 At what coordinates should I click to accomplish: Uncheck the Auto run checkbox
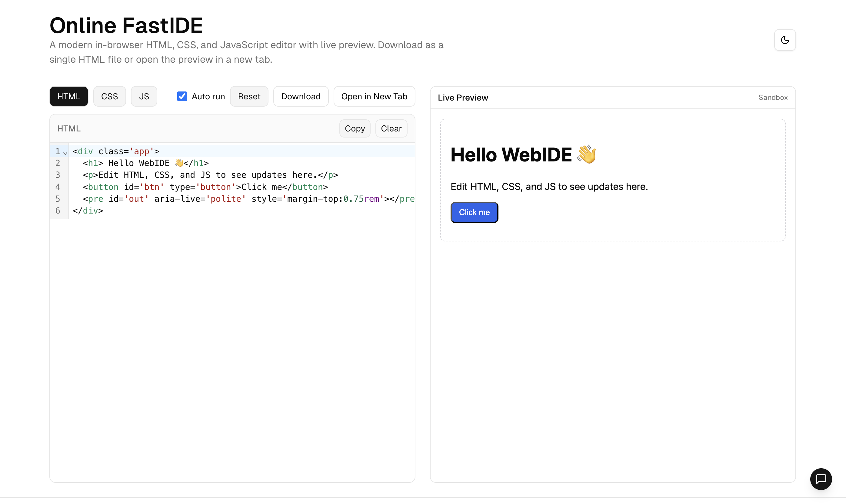click(x=182, y=96)
